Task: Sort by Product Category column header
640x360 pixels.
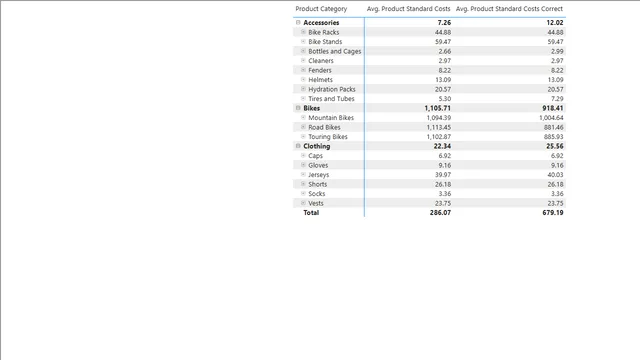Action: tap(321, 9)
